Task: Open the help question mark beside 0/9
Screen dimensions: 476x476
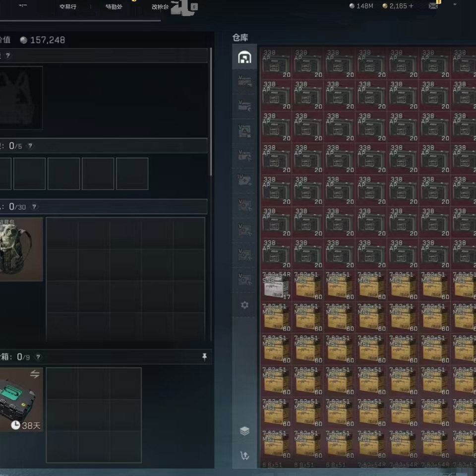Action: 38,357
